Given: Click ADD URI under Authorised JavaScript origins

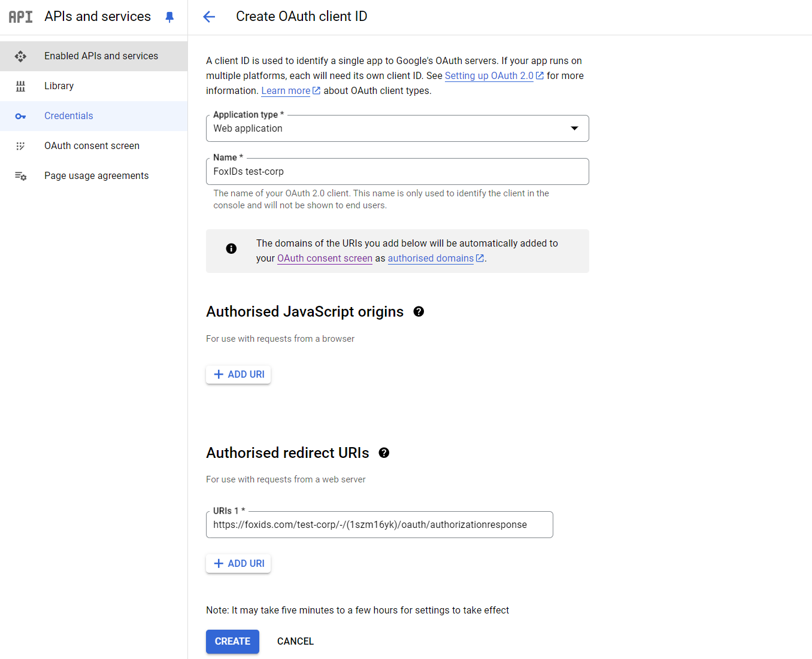Looking at the screenshot, I should [x=238, y=374].
